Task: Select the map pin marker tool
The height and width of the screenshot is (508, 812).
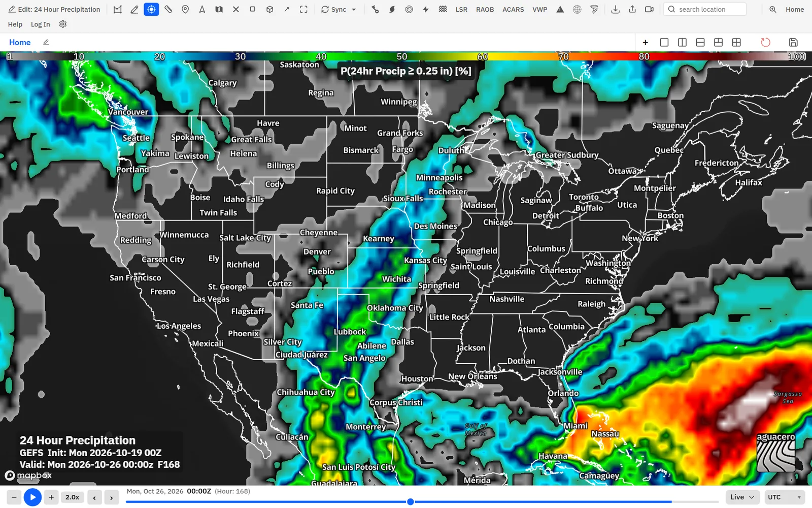Action: 185,9
